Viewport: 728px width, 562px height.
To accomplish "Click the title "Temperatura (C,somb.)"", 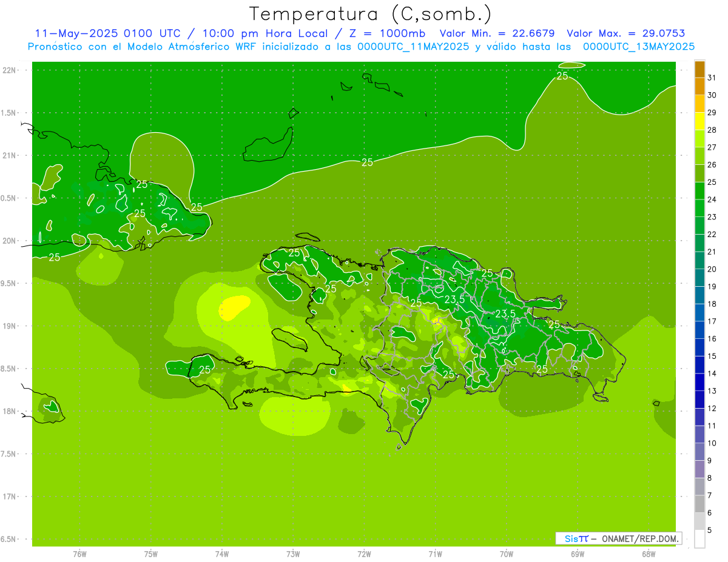I will pyautogui.click(x=371, y=15).
